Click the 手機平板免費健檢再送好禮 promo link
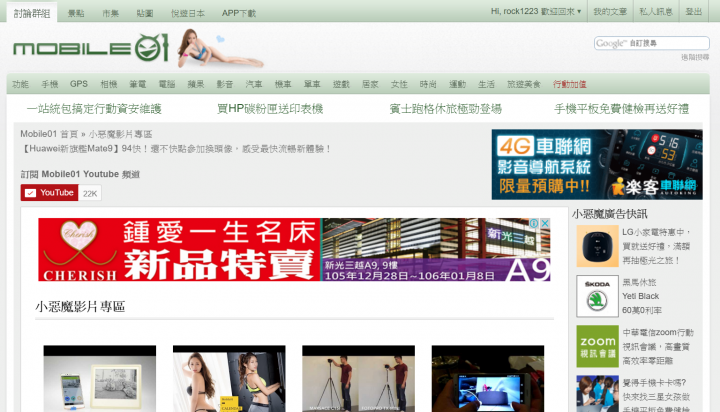Image resolution: width=720 pixels, height=412 pixels. pyautogui.click(x=621, y=109)
